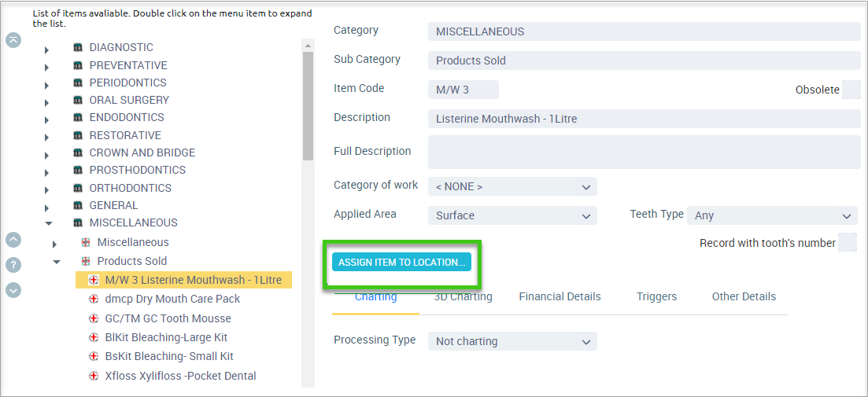Enable Record with tooth's number checkbox
This screenshot has width=868, height=397.
pyautogui.click(x=848, y=242)
